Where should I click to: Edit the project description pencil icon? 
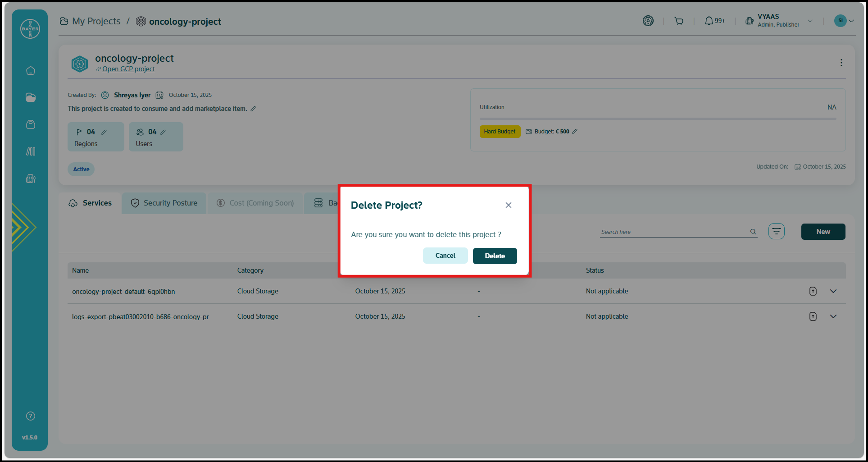click(x=253, y=109)
